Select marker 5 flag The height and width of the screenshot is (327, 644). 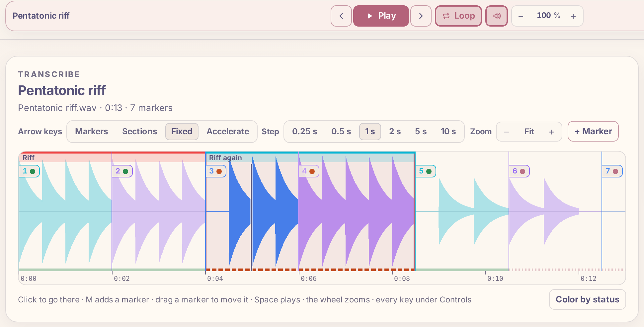coord(426,171)
